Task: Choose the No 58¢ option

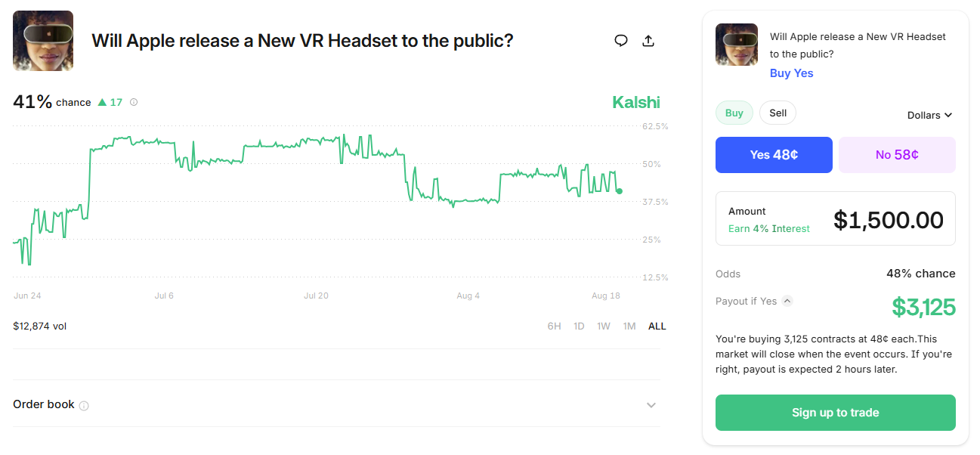Action: (897, 155)
